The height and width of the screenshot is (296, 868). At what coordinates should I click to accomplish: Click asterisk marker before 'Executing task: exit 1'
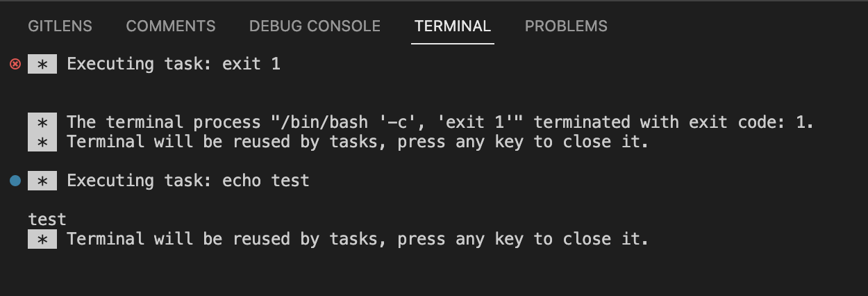click(42, 65)
